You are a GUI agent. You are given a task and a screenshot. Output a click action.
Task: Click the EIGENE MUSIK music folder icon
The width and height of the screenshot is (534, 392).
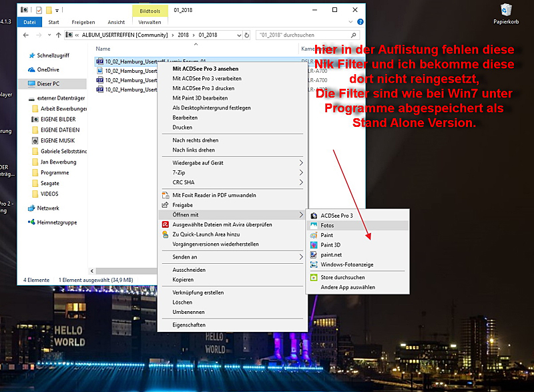tap(35, 141)
